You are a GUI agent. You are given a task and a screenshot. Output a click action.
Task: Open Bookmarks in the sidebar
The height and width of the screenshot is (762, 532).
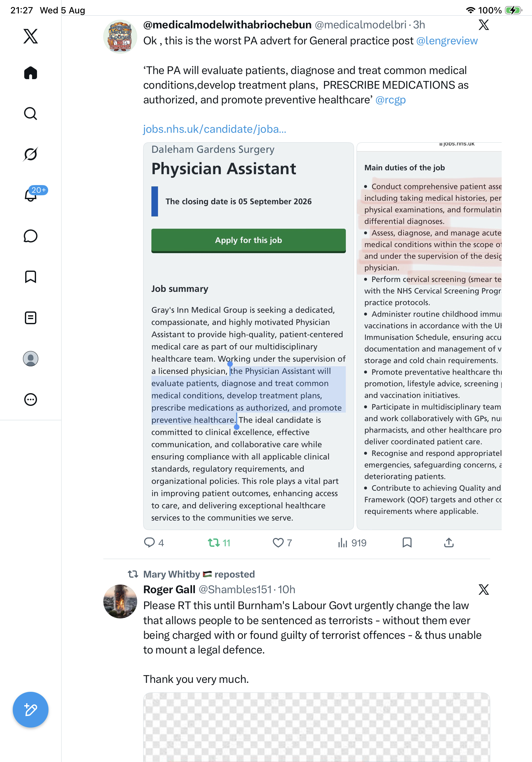coord(31,277)
